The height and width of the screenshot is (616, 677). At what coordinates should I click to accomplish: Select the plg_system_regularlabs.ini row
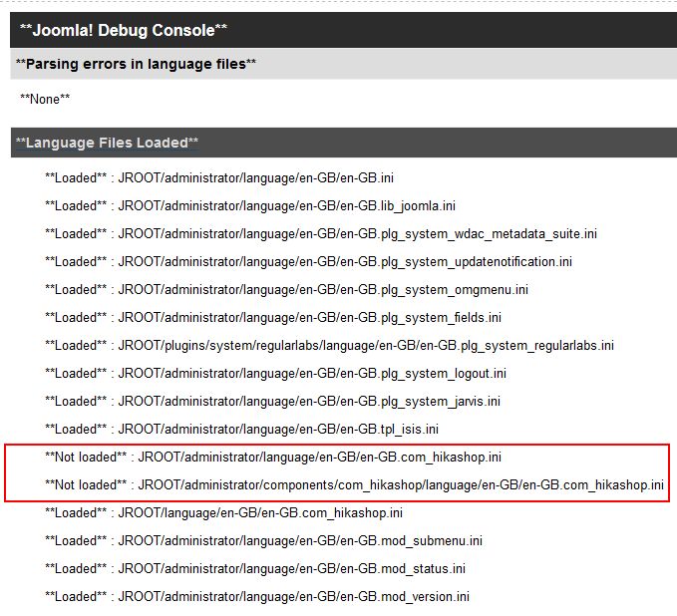click(329, 345)
